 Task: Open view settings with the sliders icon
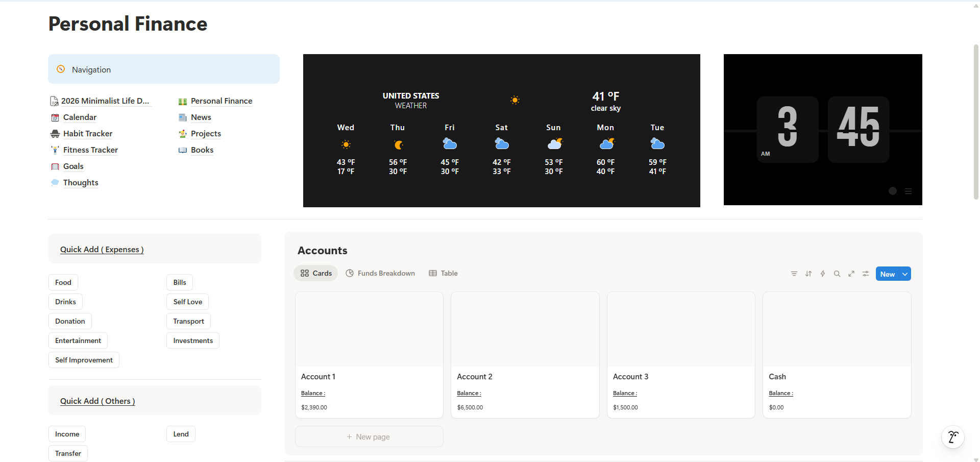[865, 274]
